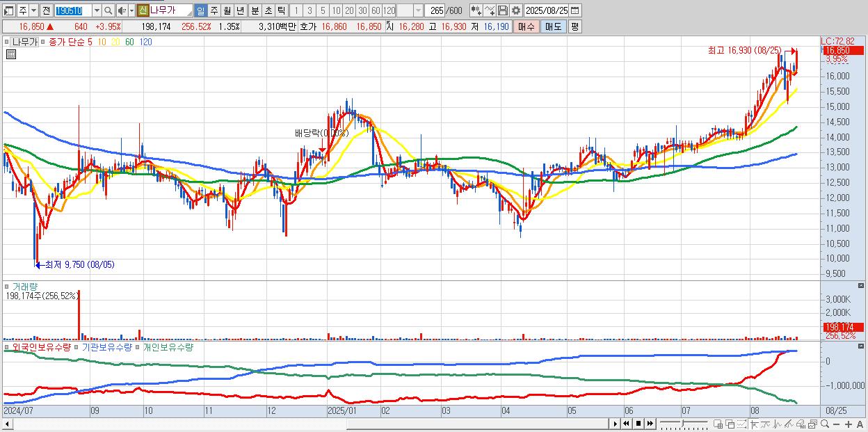This screenshot has height=432, width=868.
Task: Click the magnifier zoom icon in bottom bar
Action: [x=824, y=424]
